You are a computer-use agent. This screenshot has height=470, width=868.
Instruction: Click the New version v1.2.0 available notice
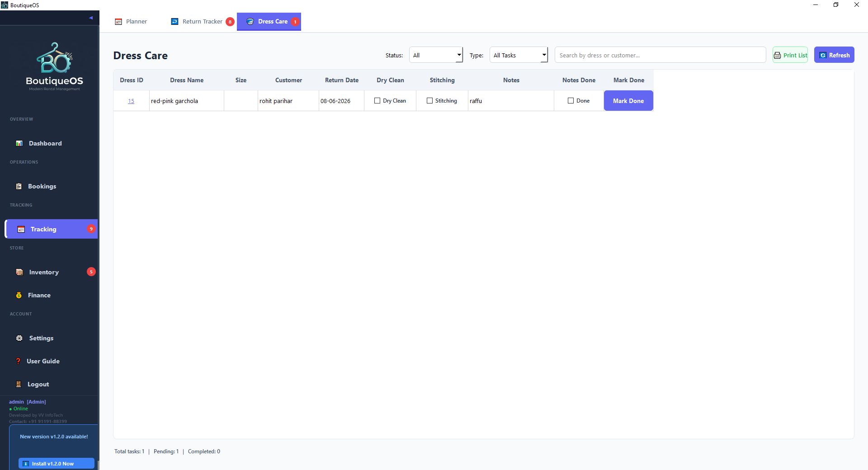tap(54, 437)
